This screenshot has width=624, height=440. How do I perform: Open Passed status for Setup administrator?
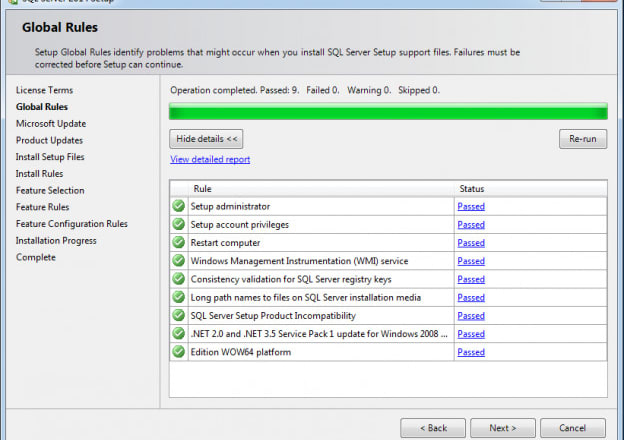[471, 206]
